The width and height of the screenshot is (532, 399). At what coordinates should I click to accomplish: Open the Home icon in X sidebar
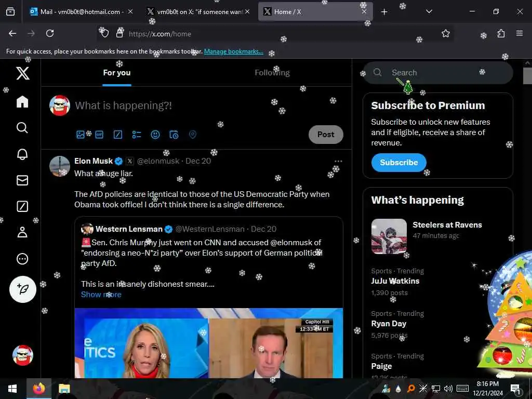22,101
